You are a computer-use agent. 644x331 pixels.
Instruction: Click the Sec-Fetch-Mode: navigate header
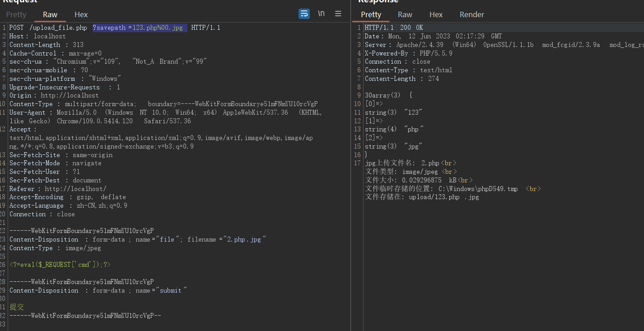56,163
